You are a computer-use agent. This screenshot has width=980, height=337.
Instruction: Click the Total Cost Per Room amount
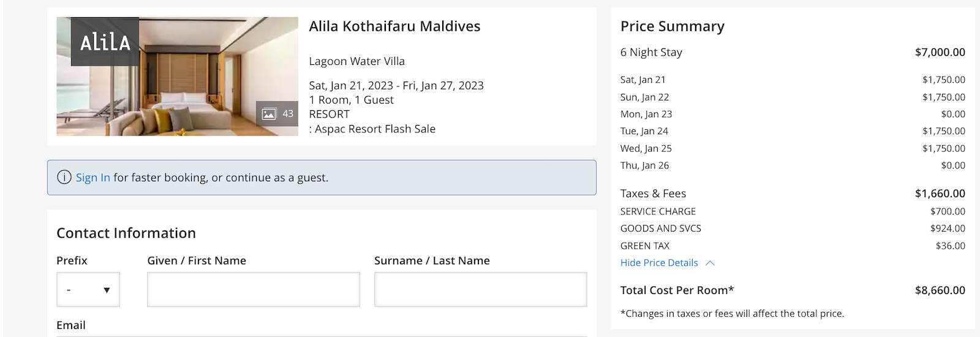pos(940,290)
